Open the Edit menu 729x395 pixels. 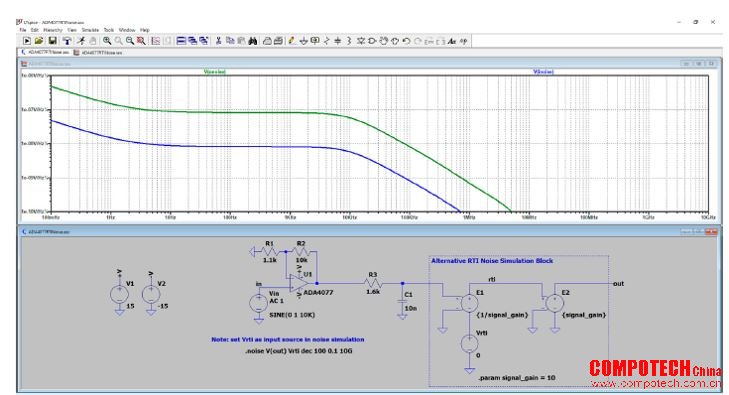[x=35, y=30]
